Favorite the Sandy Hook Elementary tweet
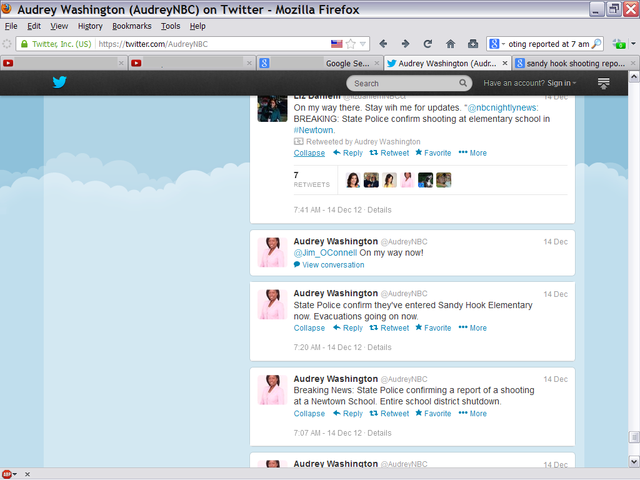Viewport: 640px width, 480px height. 433,328
